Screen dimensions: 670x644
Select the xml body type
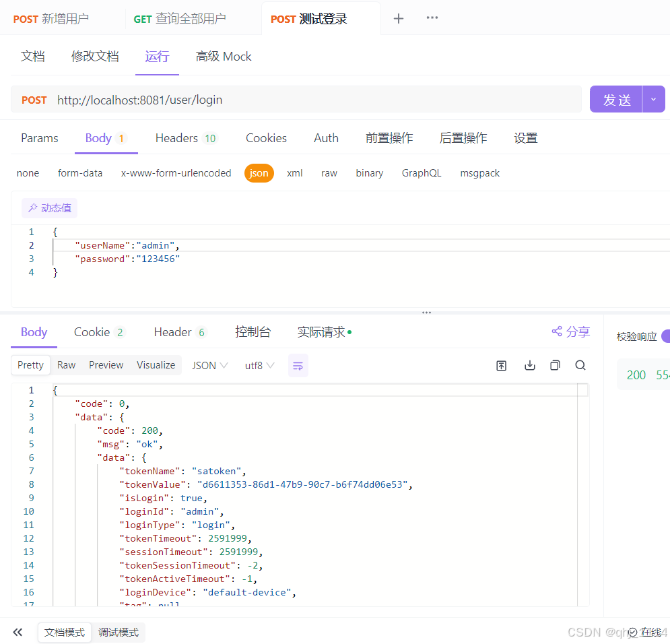[294, 173]
